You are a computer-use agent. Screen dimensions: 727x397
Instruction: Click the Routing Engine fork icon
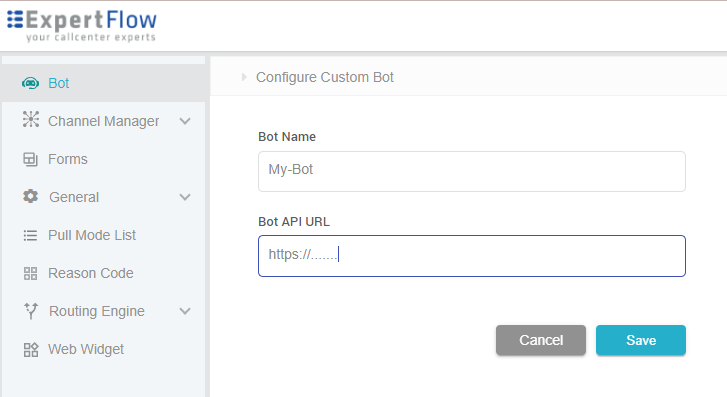pyautogui.click(x=31, y=311)
